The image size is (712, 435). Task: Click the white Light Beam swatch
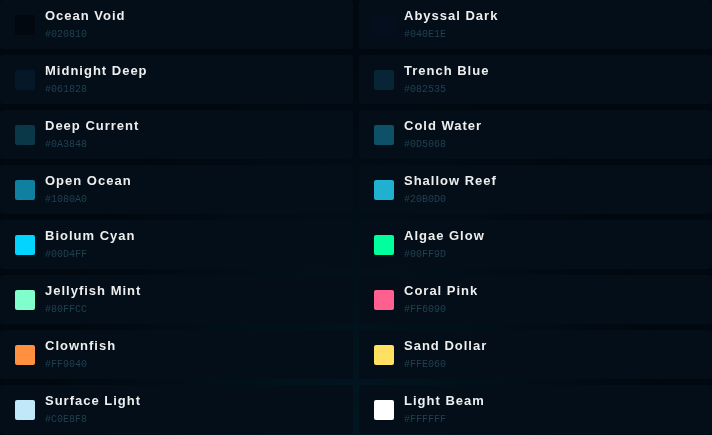click(x=384, y=410)
